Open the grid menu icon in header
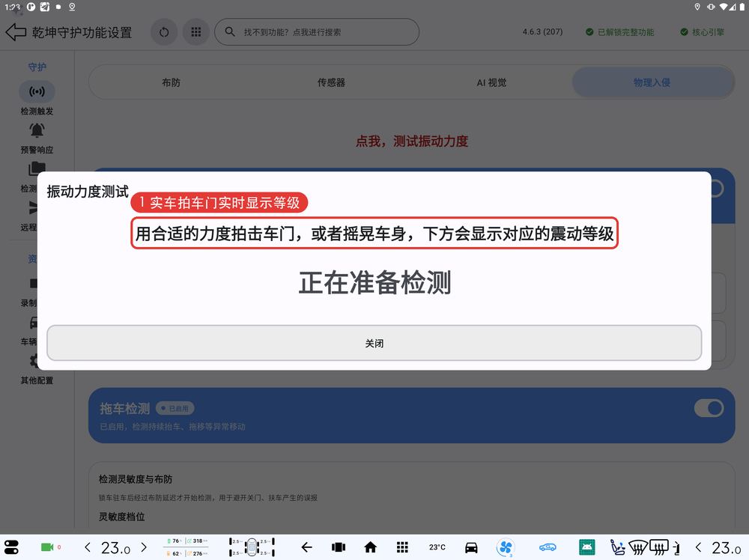Screen dimensions: 749x560 point(195,32)
